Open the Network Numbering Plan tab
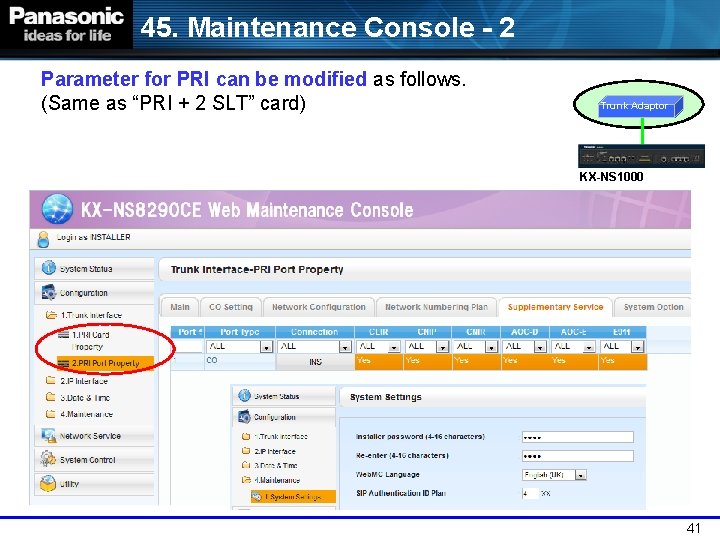This screenshot has width=720, height=540. pyautogui.click(x=436, y=307)
